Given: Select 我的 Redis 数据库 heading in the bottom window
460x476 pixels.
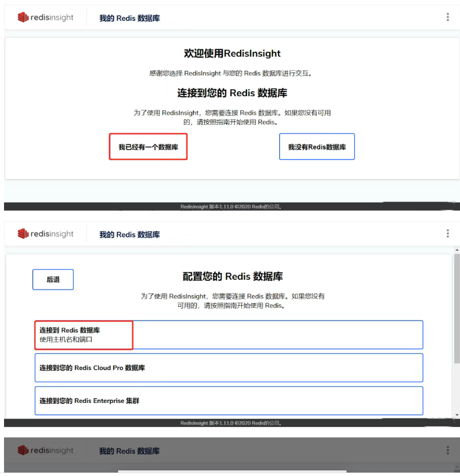Looking at the screenshot, I should (x=130, y=451).
